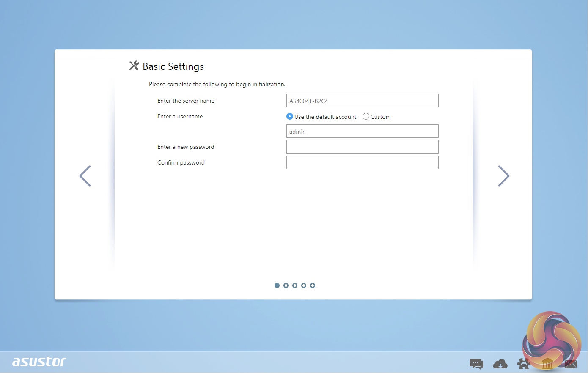Focus the server name field
This screenshot has width=588, height=373.
point(363,101)
